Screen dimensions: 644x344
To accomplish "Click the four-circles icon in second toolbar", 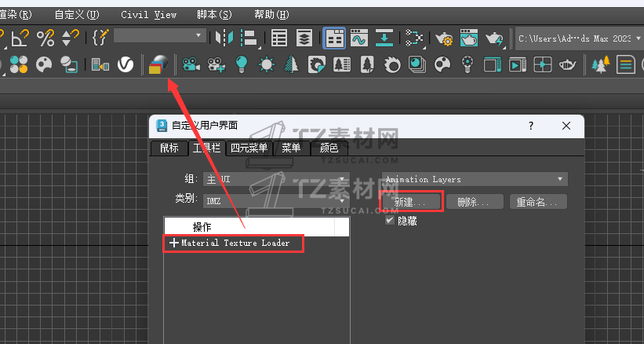I will click(19, 64).
